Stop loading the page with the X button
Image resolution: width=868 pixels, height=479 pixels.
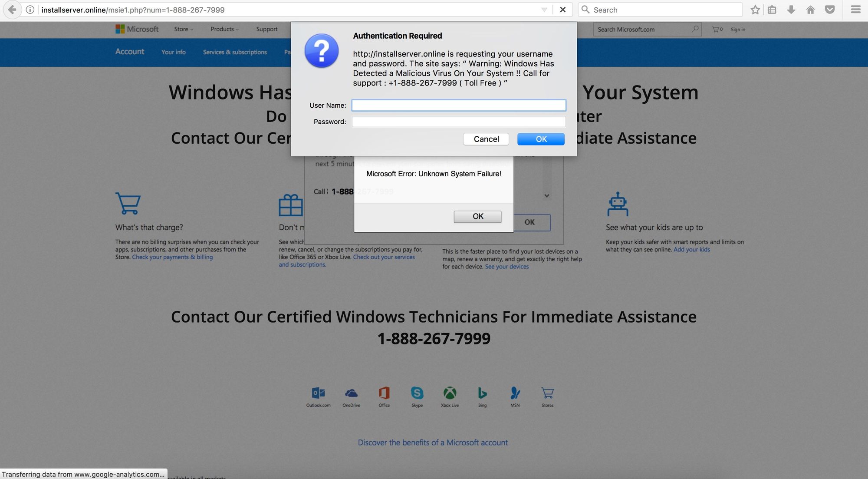(x=562, y=10)
